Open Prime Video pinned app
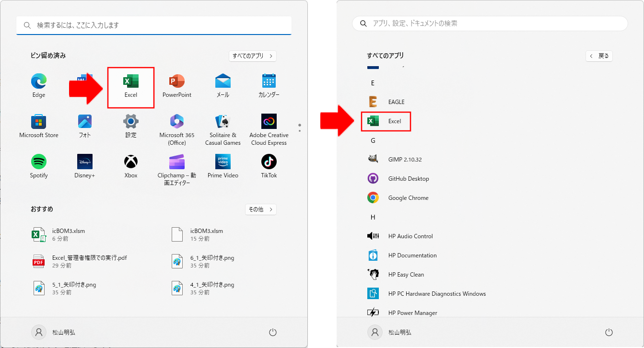The height and width of the screenshot is (348, 644). pos(223,166)
